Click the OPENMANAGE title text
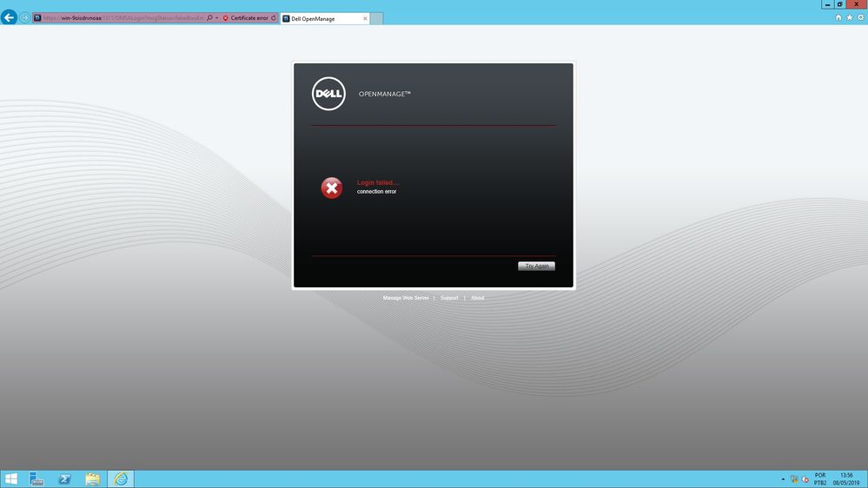The height and width of the screenshot is (488, 868). (x=385, y=94)
